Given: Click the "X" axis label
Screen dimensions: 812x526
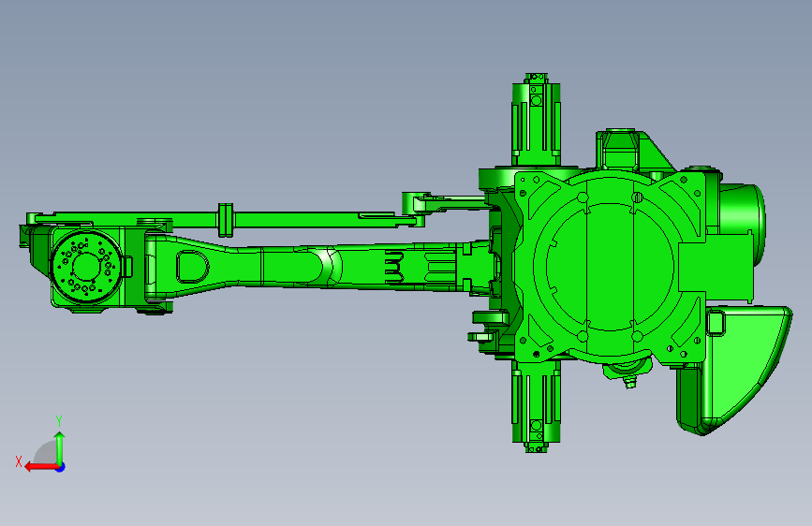Looking at the screenshot, I should 19,461.
